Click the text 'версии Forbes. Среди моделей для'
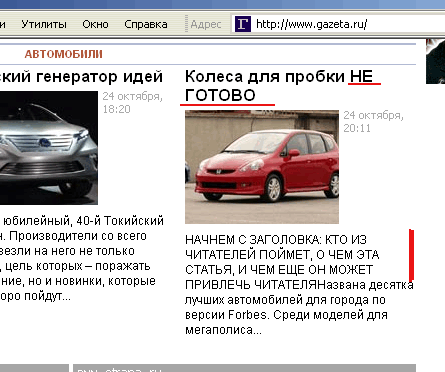Image resolution: width=445 pixels, height=372 pixels. (286, 315)
